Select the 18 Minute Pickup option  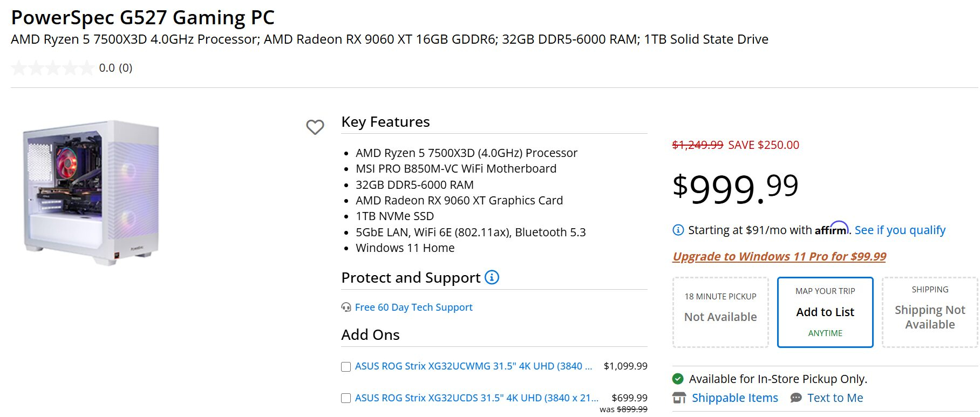tap(720, 312)
